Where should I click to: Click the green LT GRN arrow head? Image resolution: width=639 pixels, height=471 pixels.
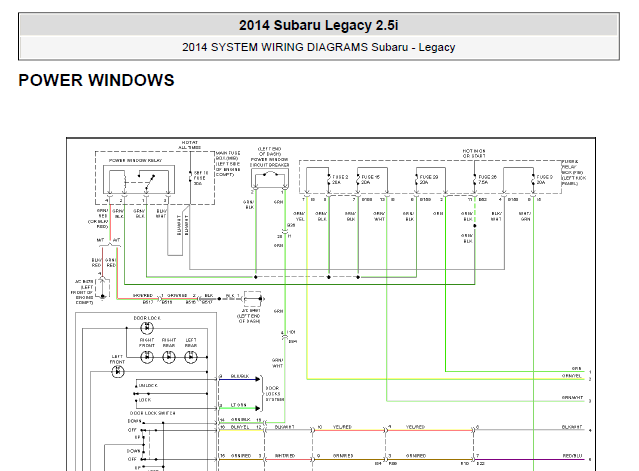258,408
